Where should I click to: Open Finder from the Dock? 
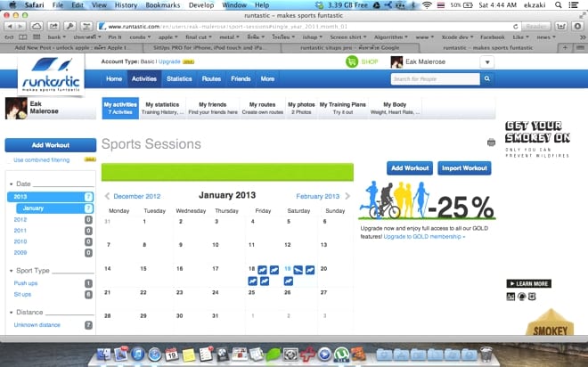click(x=103, y=354)
